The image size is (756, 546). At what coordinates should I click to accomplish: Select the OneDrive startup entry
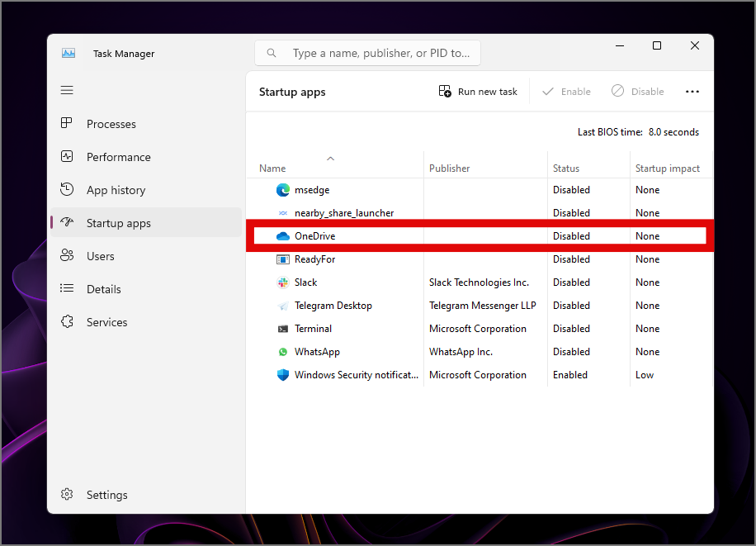[x=314, y=236]
